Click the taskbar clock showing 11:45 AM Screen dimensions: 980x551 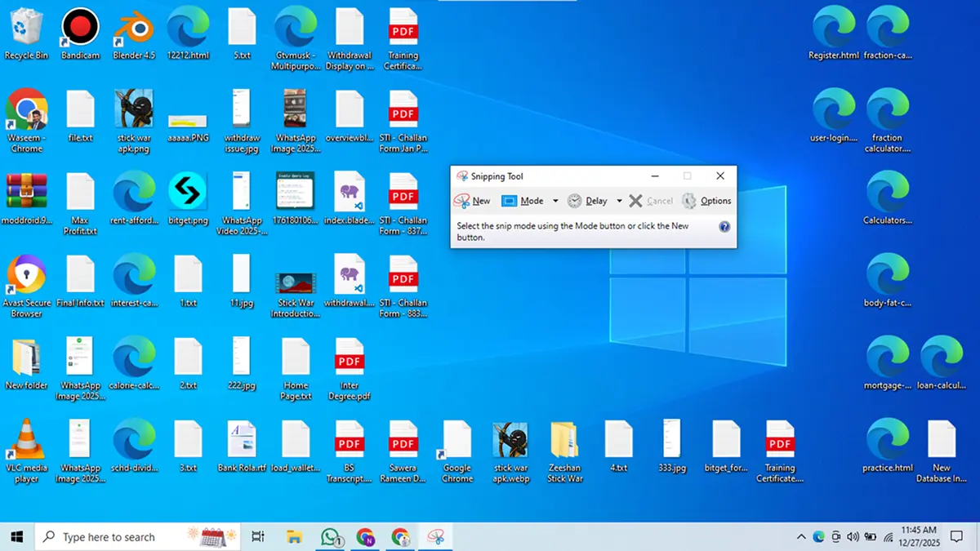coord(919,536)
